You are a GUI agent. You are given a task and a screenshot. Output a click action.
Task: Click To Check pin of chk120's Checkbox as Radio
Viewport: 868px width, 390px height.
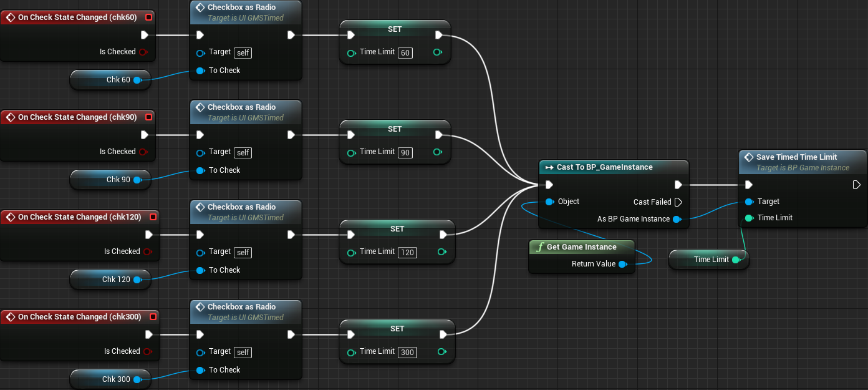[x=200, y=270]
